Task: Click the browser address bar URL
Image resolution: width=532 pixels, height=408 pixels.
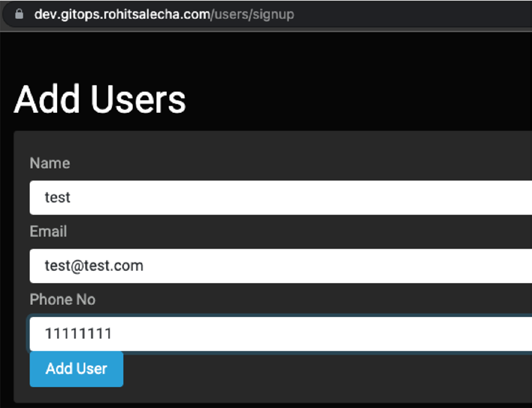Action: tap(164, 14)
